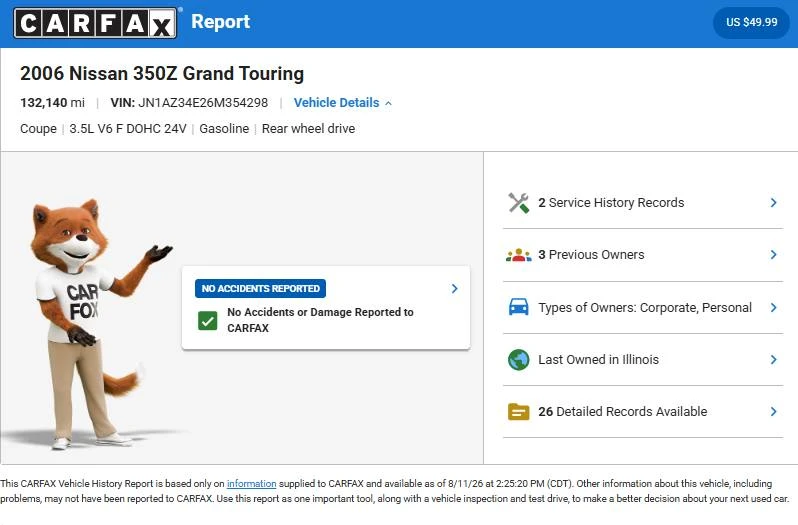Click the NO ACCIDENTS REPORTED badge
This screenshot has width=798, height=525.
point(261,288)
